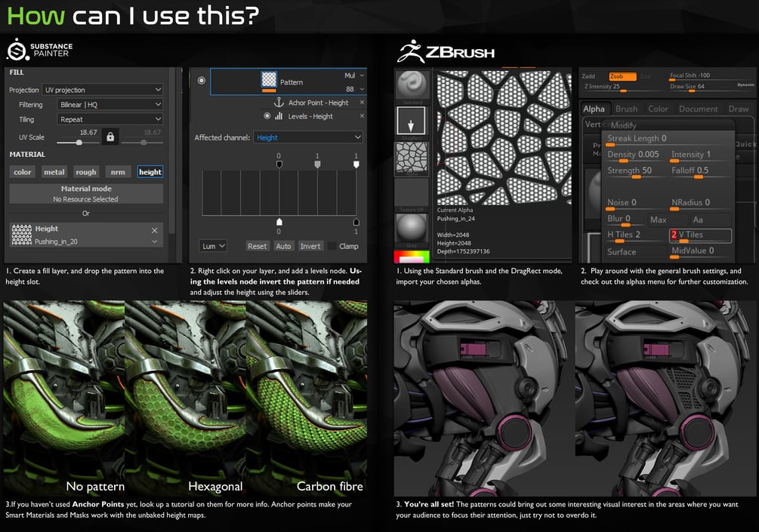Remove the Height resource with its X icon
This screenshot has width=759, height=532.
pyautogui.click(x=154, y=230)
